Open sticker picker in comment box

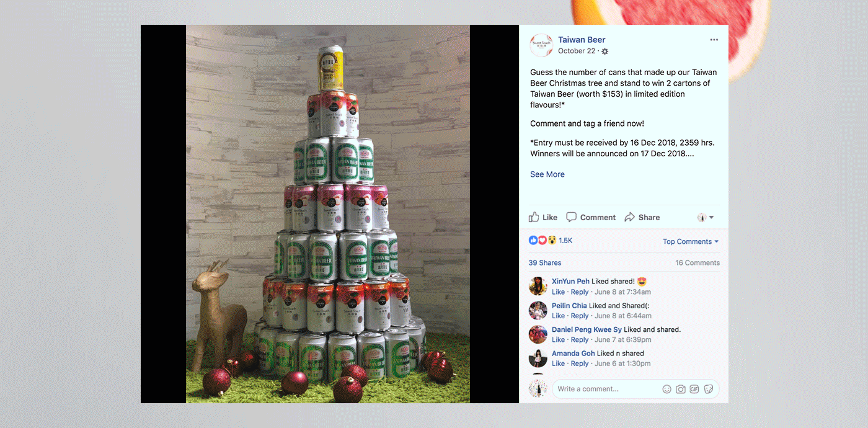coord(708,389)
